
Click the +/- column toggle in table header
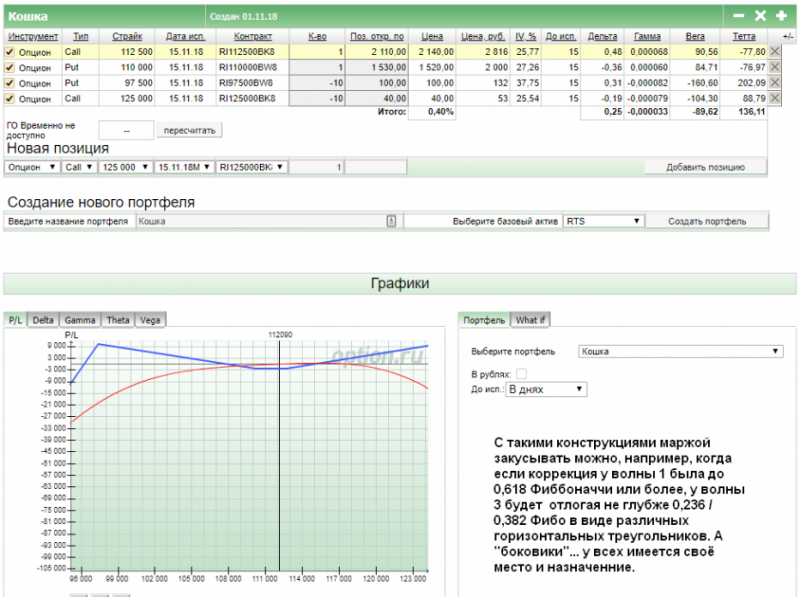coord(788,36)
